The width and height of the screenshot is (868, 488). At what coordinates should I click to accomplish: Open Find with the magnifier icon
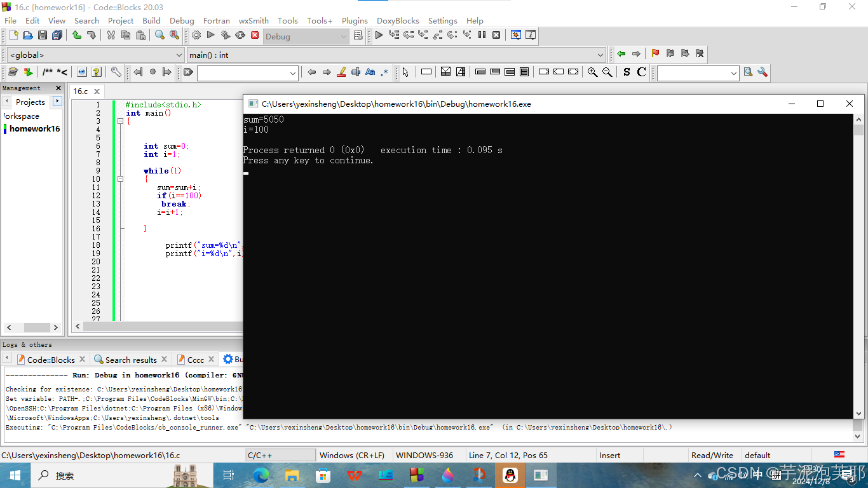[x=159, y=36]
